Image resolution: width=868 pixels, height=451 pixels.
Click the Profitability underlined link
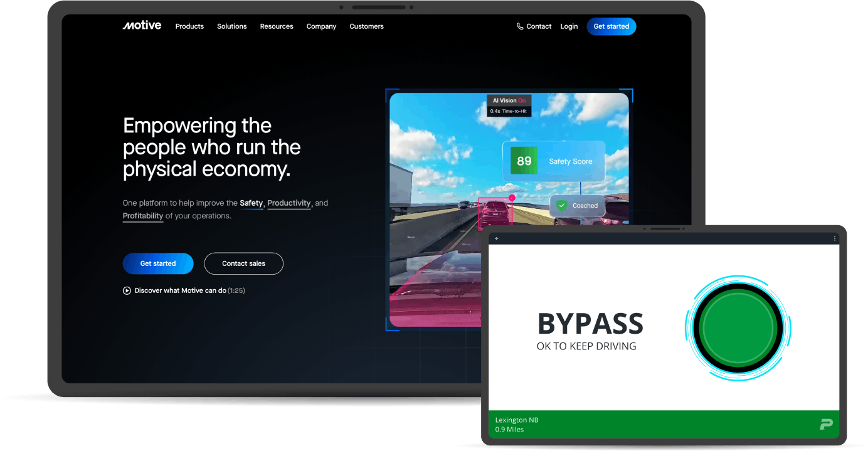click(143, 216)
